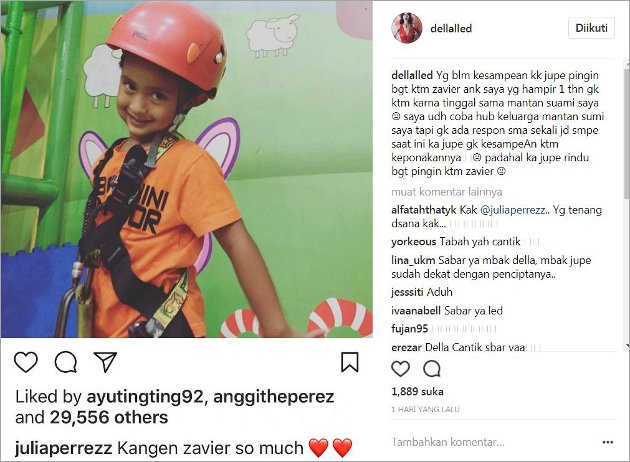Open the @juliaperrezz mention in the comment
This screenshot has width=630, height=462.
tap(513, 210)
